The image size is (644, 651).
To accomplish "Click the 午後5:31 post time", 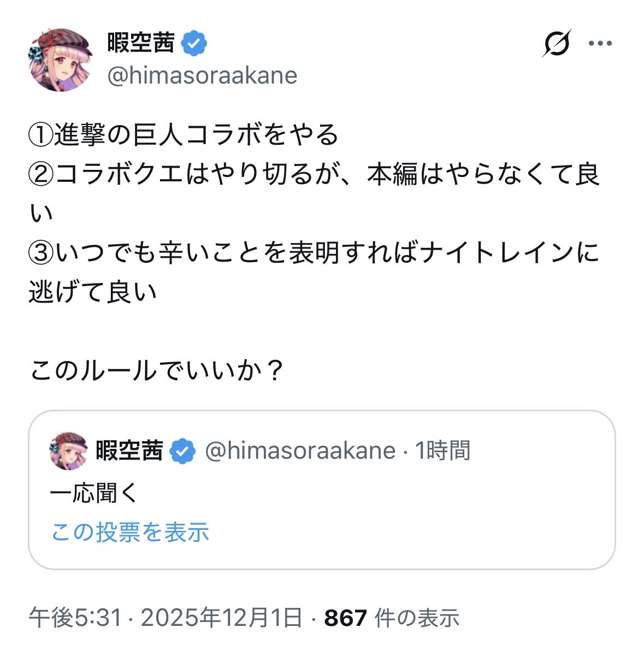I will click(x=75, y=618).
